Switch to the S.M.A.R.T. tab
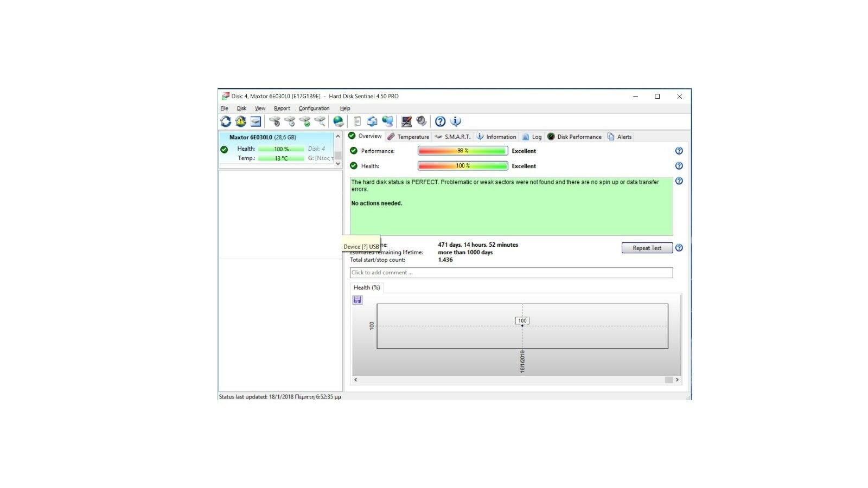The image size is (868, 488). [452, 137]
